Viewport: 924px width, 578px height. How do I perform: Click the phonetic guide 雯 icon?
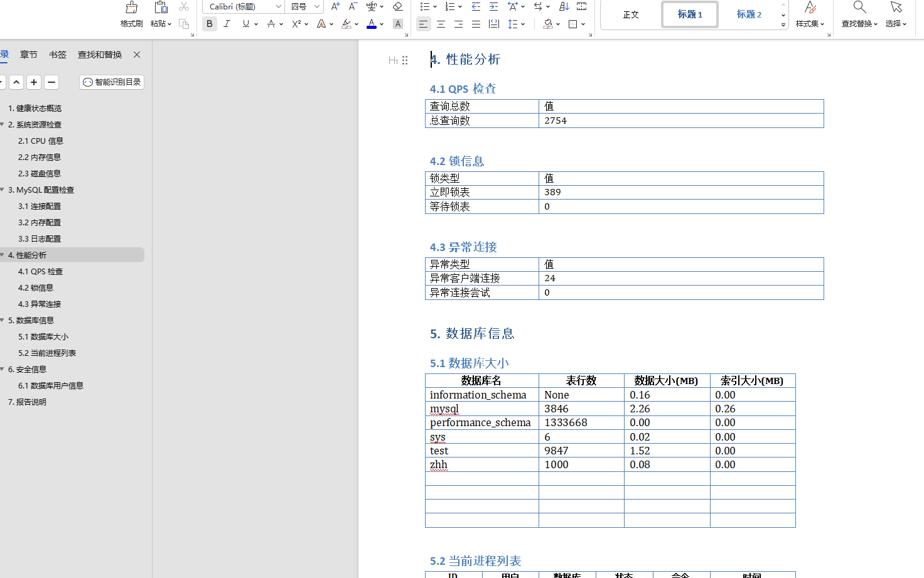click(372, 6)
